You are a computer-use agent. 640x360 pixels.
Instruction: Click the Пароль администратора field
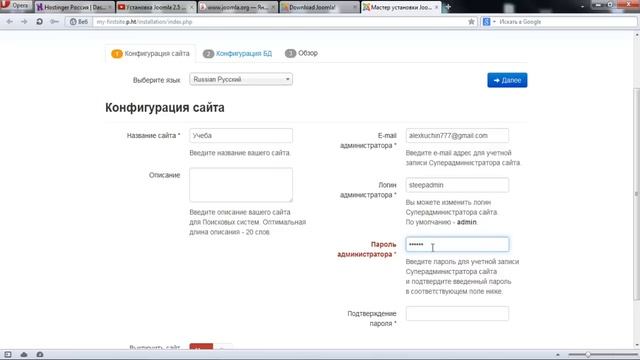[x=457, y=244]
